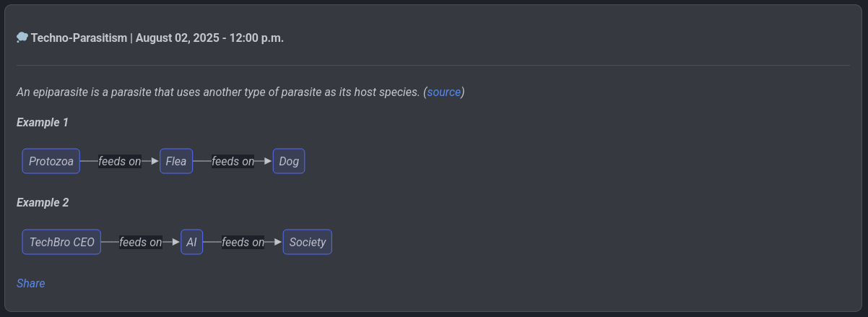Click the Example 1 heading
868x317 pixels.
coord(43,122)
